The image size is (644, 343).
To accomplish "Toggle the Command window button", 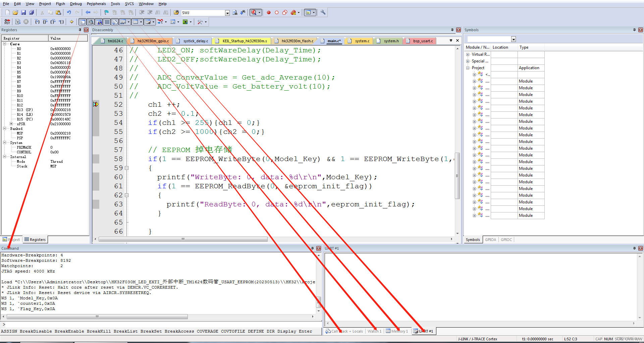I will pos(83,22).
